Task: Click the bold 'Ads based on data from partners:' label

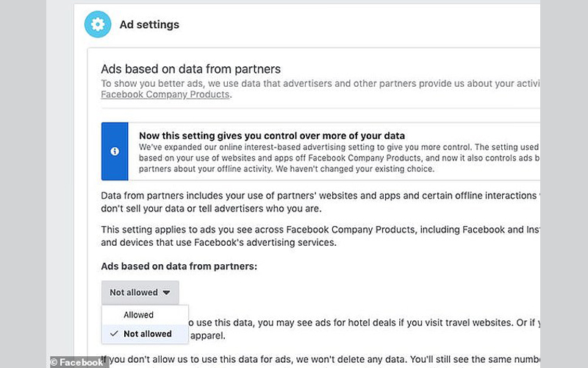Action: [x=179, y=266]
